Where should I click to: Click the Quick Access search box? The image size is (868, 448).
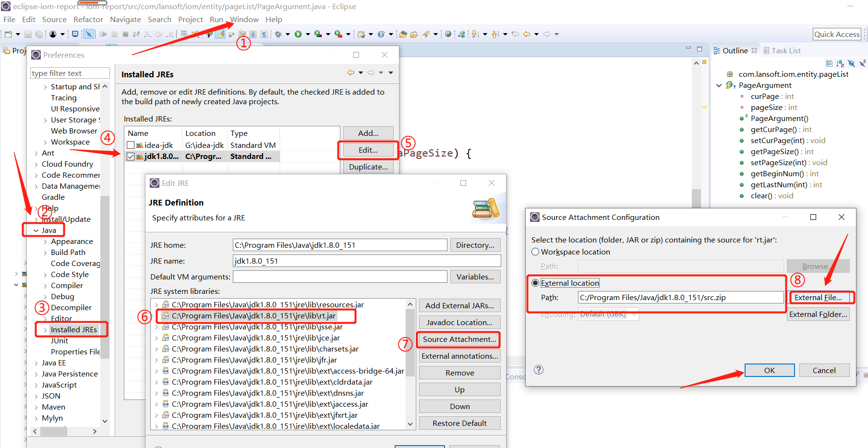coord(837,34)
